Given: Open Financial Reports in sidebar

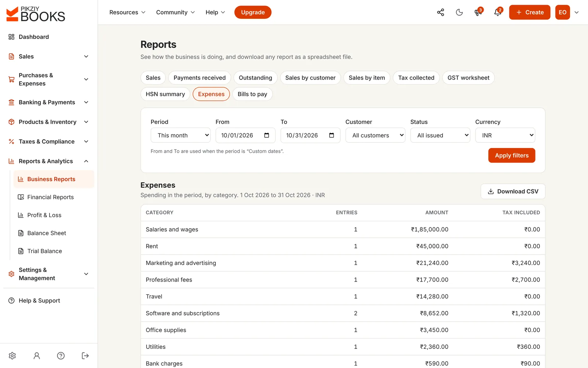Looking at the screenshot, I should (x=54, y=197).
